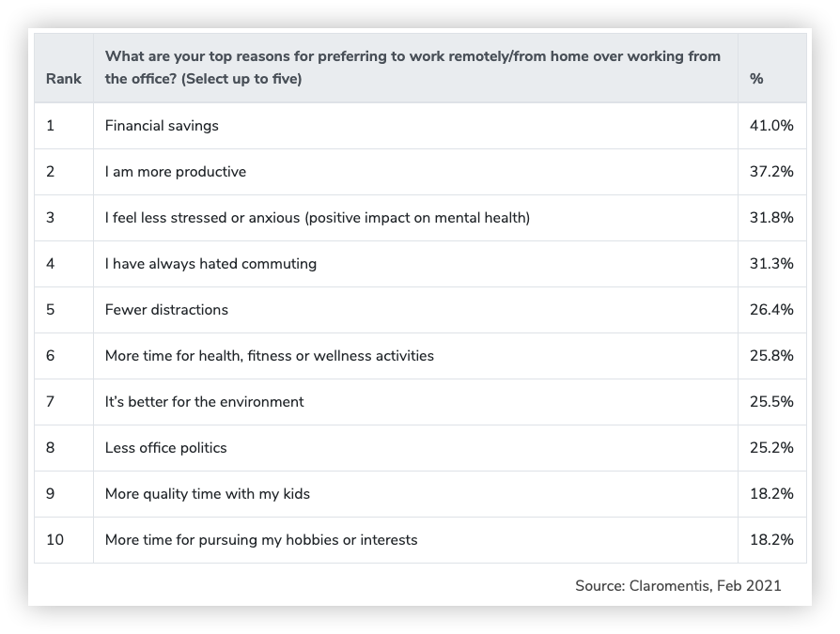The width and height of the screenshot is (840, 634).
Task: Click the Claromentis source citation
Action: (x=677, y=586)
